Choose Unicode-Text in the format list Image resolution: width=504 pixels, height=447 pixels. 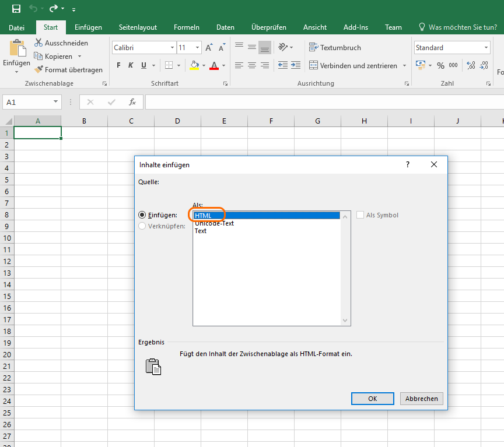coord(214,223)
